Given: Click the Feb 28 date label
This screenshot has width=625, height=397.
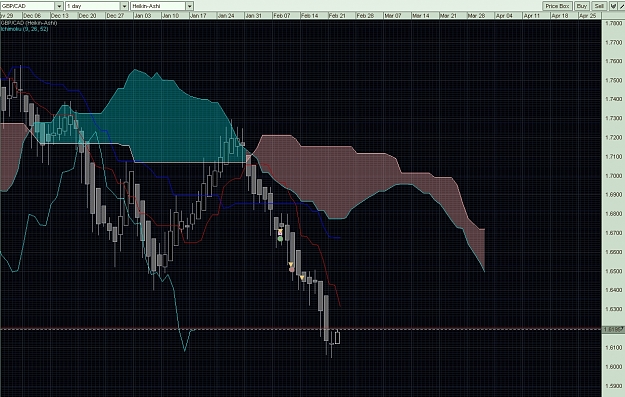Looking at the screenshot, I should tap(365, 16).
